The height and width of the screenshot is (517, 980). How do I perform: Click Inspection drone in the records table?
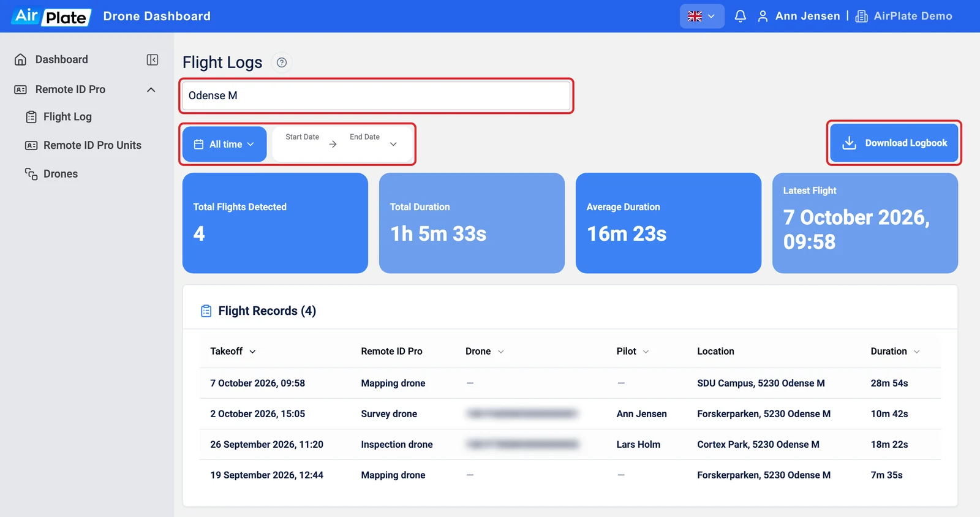pyautogui.click(x=397, y=445)
